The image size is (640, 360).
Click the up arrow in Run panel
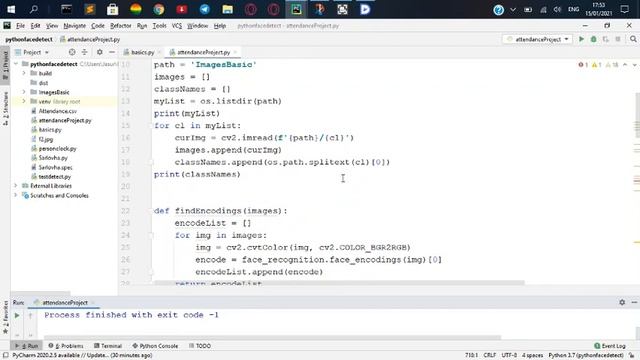pyautogui.click(x=30, y=315)
